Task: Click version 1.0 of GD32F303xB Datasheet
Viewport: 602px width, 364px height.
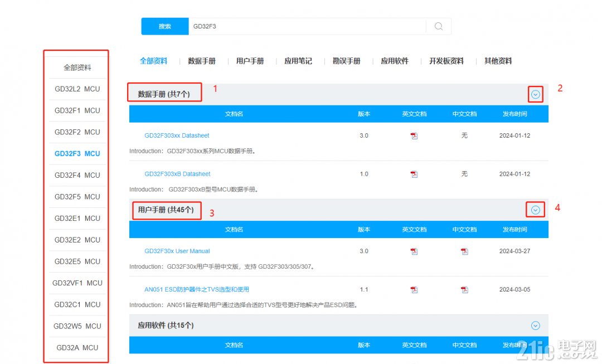Action: pos(364,174)
